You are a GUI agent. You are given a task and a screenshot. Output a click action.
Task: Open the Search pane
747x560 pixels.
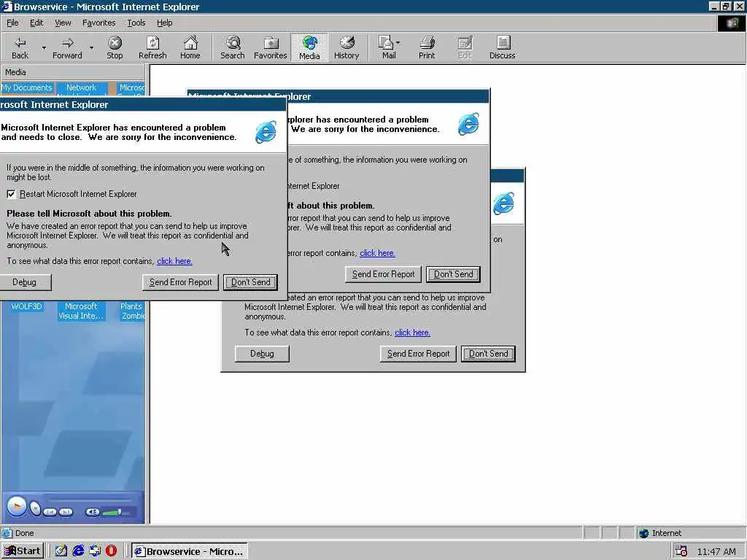pos(233,47)
